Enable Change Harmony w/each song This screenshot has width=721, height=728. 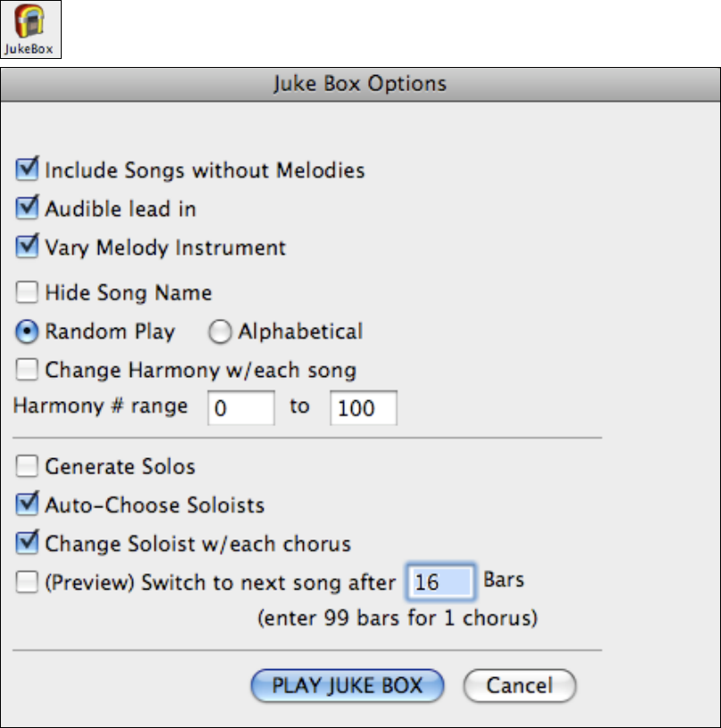pos(28,369)
